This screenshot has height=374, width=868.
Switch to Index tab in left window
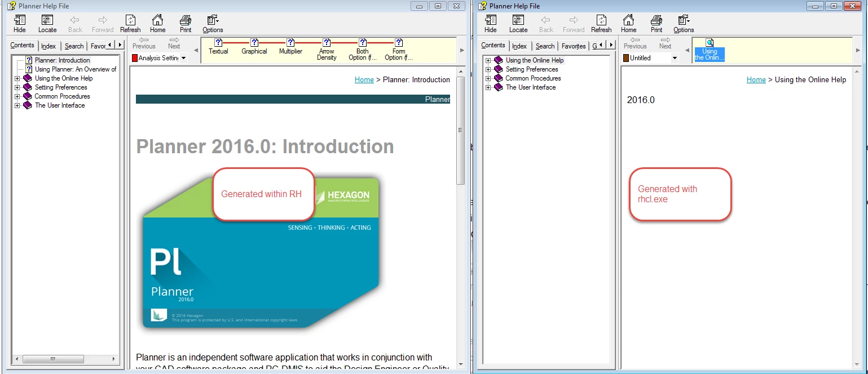(x=49, y=46)
